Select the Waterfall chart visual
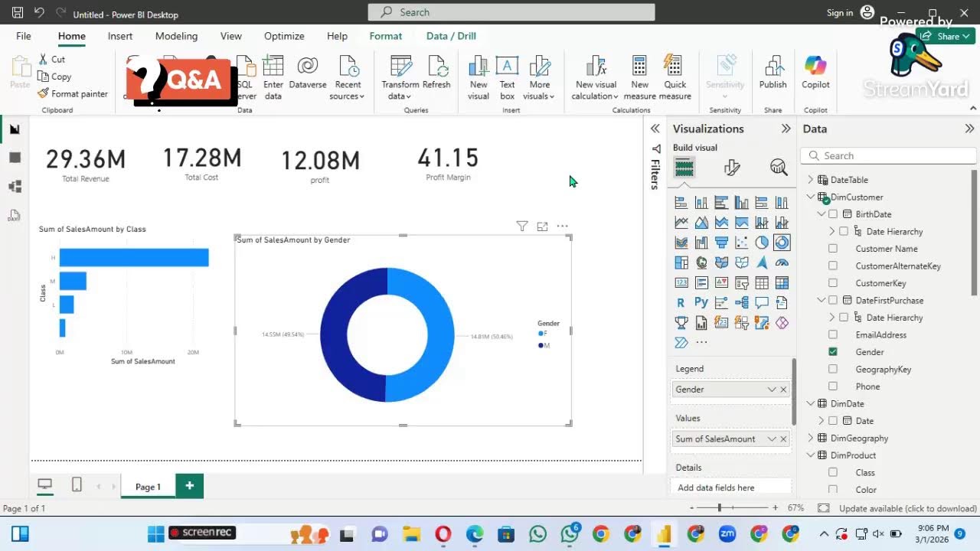 (x=701, y=243)
